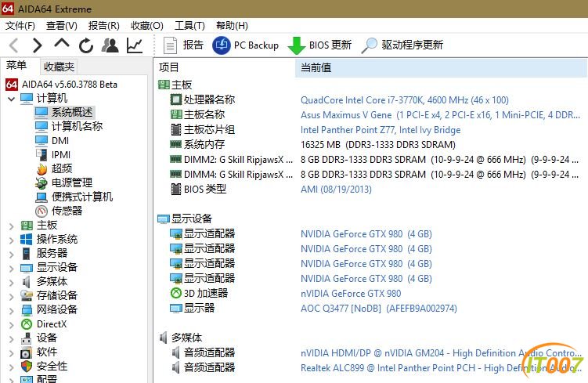Open the AMI (08/19/2013) BIOS link
Screen dimensions: 588x383
(336, 189)
